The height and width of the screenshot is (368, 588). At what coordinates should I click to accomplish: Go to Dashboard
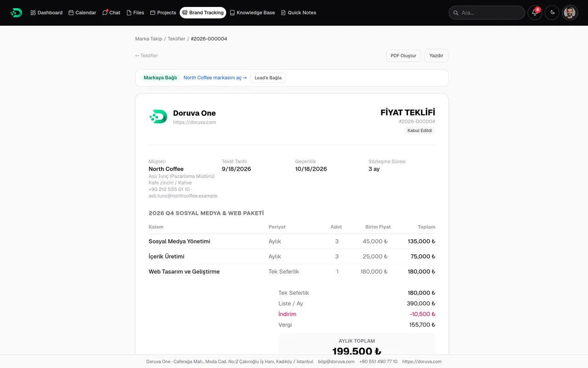pos(46,12)
